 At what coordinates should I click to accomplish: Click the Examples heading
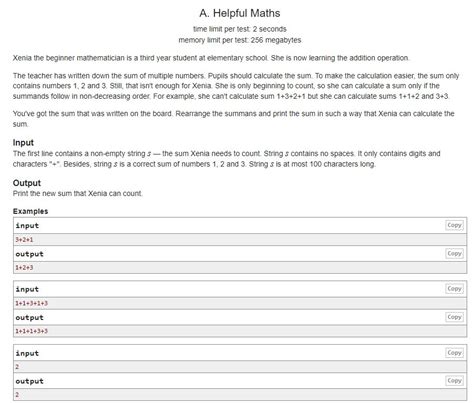coord(30,211)
